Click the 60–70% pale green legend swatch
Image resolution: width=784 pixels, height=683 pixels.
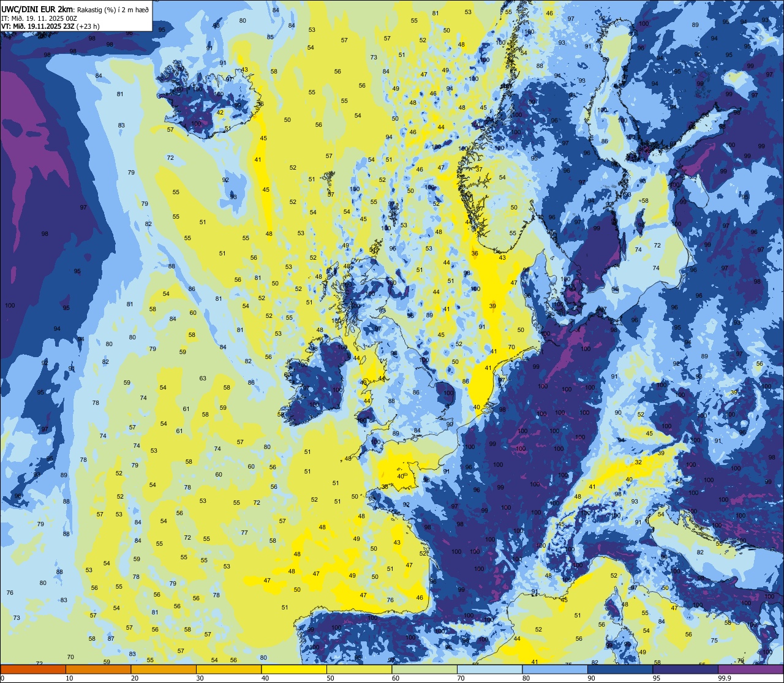pos(424,669)
